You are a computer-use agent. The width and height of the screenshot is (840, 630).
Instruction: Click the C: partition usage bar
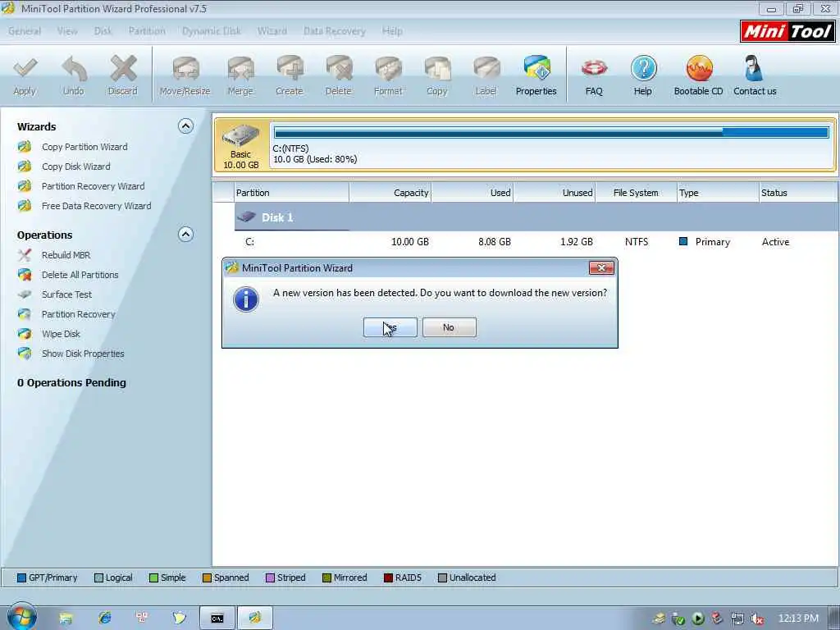(x=551, y=132)
